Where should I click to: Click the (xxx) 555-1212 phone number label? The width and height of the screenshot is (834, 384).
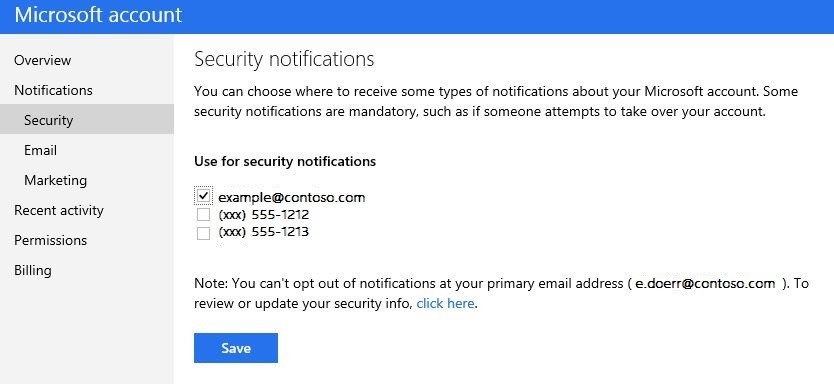click(263, 215)
